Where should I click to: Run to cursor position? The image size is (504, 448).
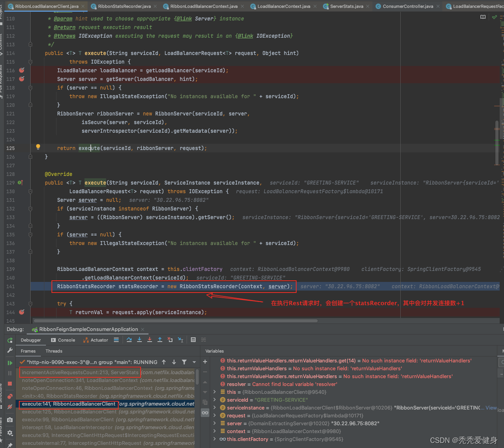click(180, 340)
